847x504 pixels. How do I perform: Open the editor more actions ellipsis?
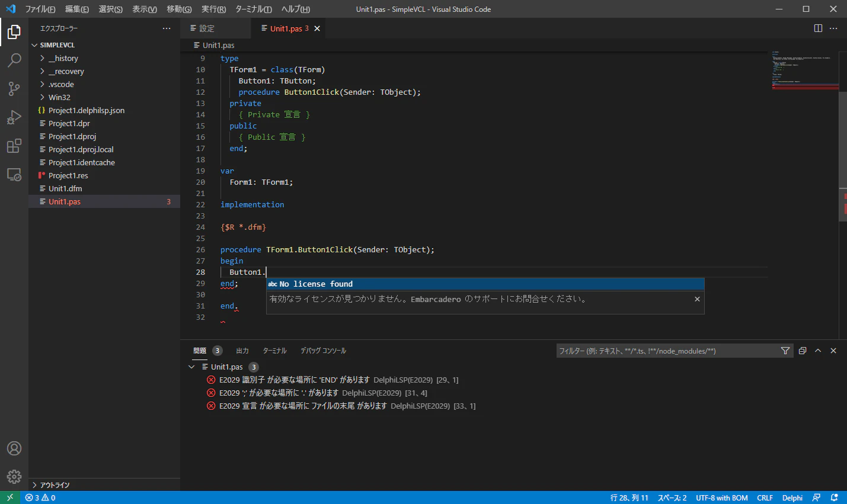(x=833, y=28)
